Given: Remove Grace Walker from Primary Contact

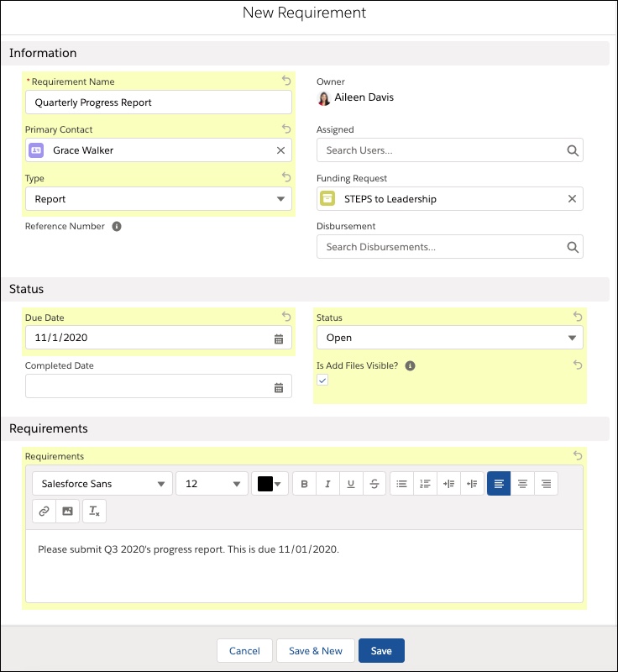Looking at the screenshot, I should click(x=280, y=150).
